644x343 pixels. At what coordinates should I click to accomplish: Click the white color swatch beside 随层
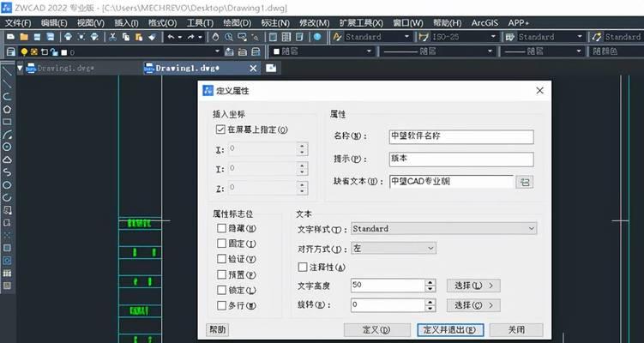[276, 51]
